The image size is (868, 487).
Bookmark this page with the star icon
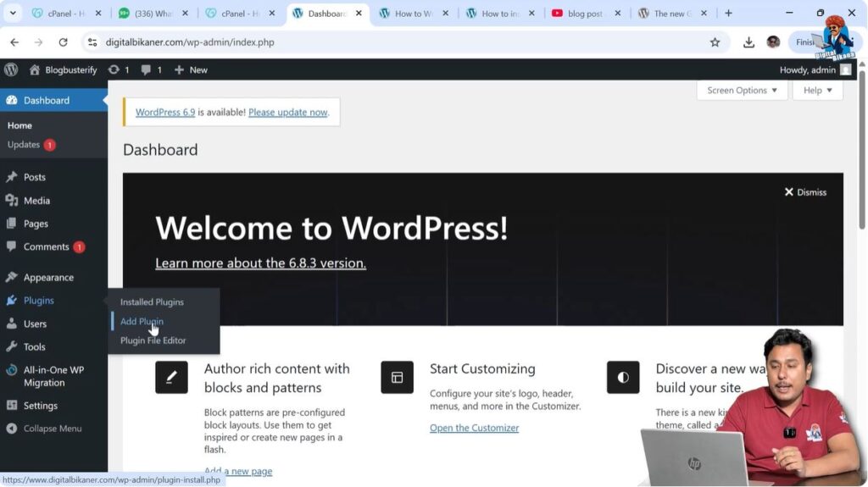(715, 42)
